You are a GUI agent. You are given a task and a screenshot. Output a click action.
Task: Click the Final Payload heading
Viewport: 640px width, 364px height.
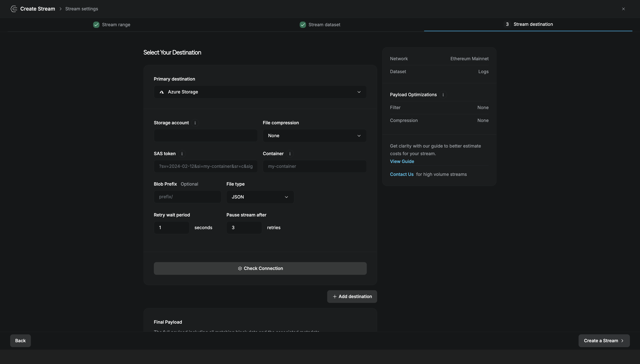tap(168, 322)
